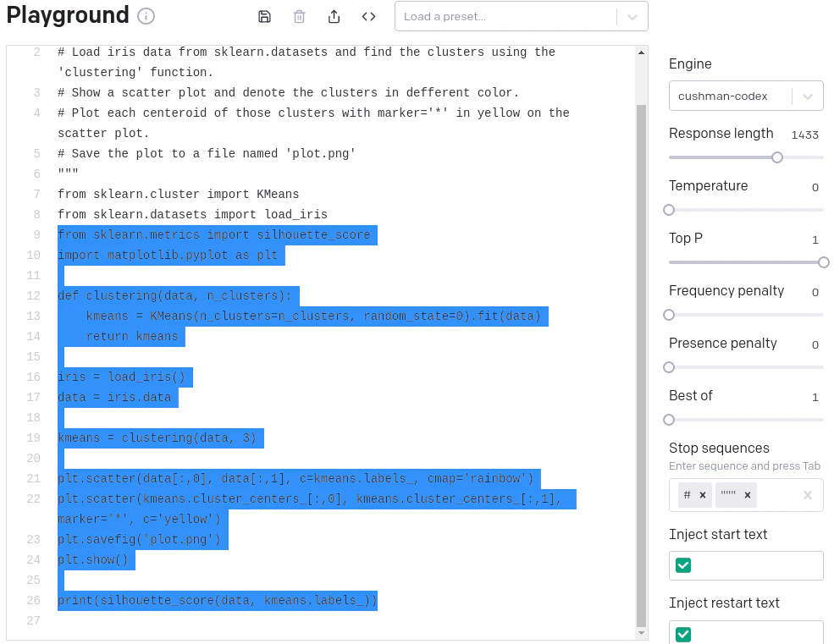
Task: Remove the triple-quote stop sequence
Action: tap(746, 495)
